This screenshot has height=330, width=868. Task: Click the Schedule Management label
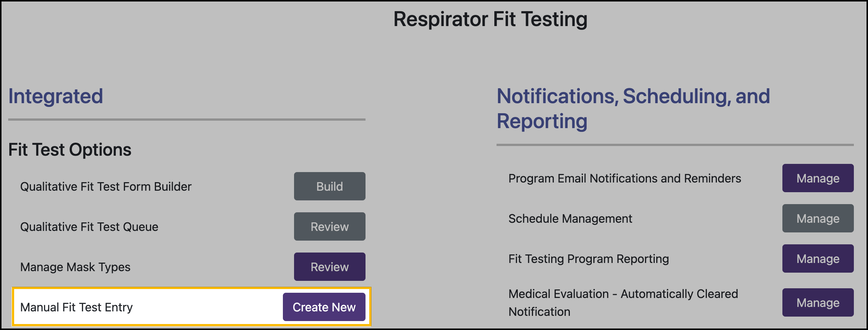[x=570, y=218]
